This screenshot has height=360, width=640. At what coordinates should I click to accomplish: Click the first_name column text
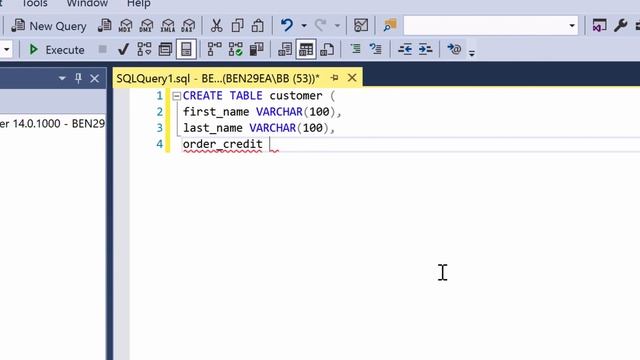[x=216, y=112]
